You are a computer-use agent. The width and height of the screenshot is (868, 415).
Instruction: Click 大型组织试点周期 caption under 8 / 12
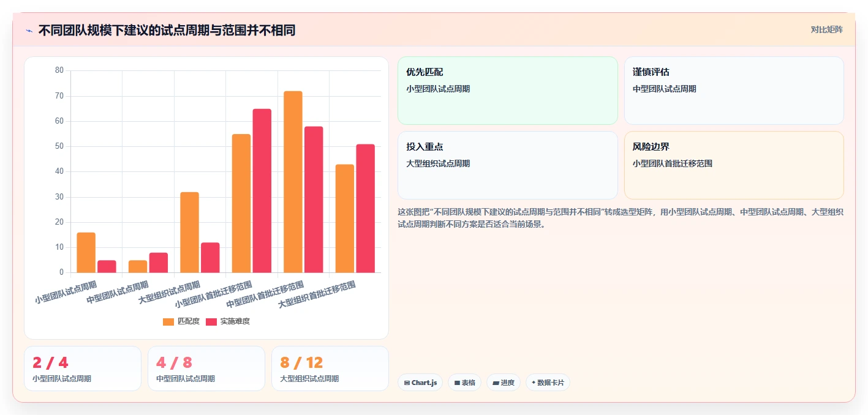(309, 379)
